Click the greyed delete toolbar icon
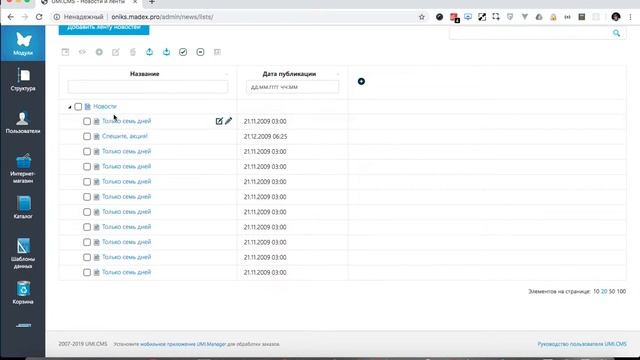The width and height of the screenshot is (640, 360). pos(133,52)
